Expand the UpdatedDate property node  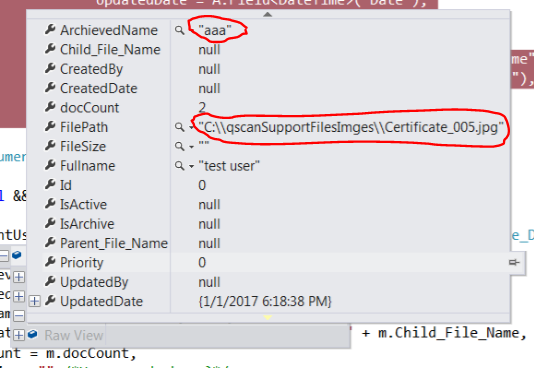[34, 301]
